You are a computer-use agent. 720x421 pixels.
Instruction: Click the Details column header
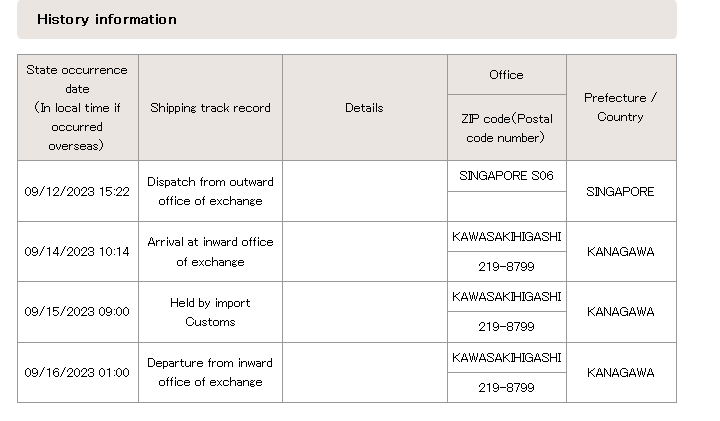[x=364, y=108]
